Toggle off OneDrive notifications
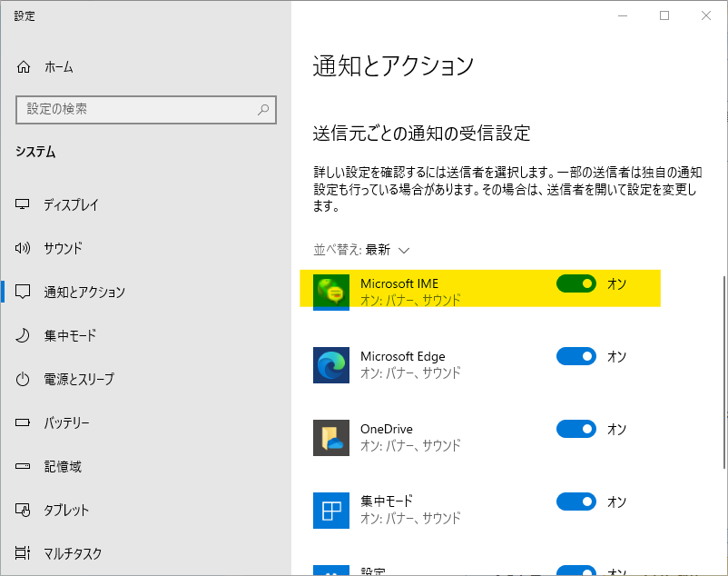 [x=576, y=429]
